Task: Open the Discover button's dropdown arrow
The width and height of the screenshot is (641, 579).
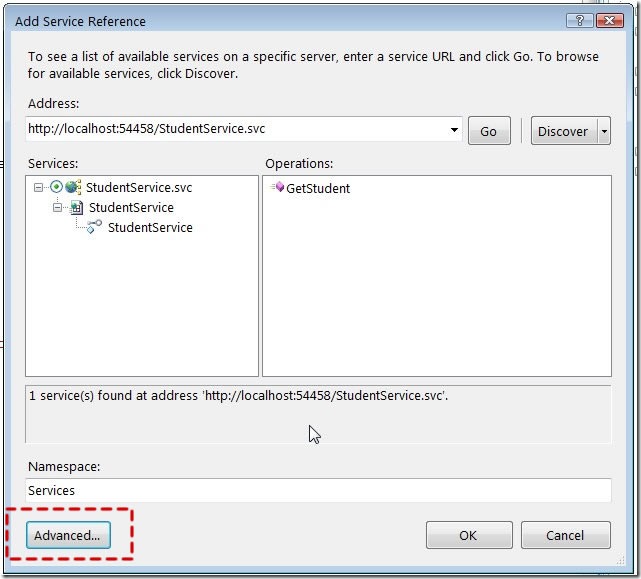Action: coord(604,131)
